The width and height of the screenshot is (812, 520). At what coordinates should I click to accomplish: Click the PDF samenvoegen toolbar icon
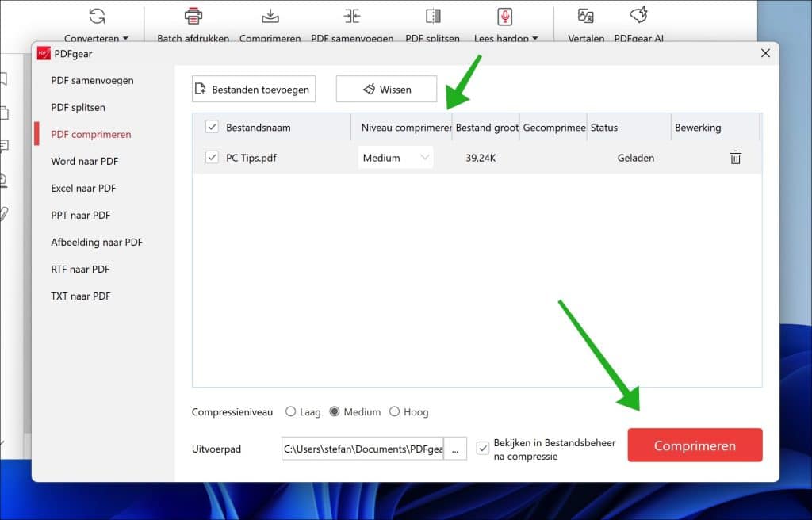coord(351,17)
